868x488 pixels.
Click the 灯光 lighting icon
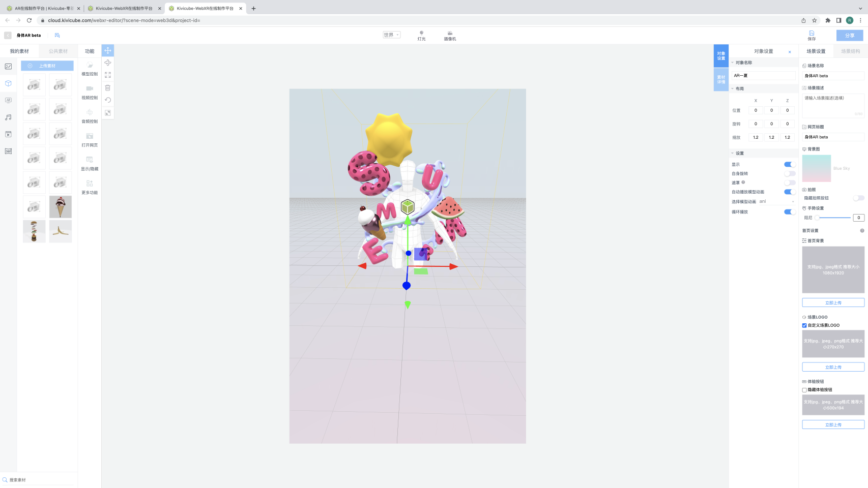421,35
